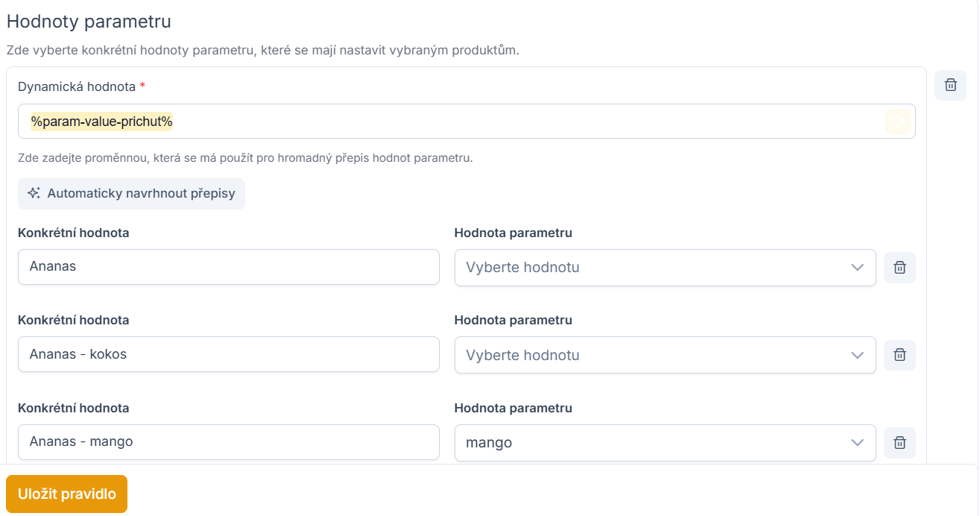Click the "Hodnoty parametru" section heading

tap(89, 22)
